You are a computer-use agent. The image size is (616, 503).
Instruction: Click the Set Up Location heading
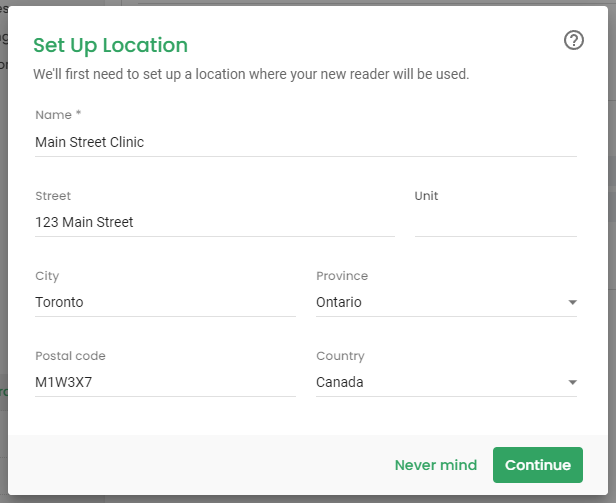point(110,46)
